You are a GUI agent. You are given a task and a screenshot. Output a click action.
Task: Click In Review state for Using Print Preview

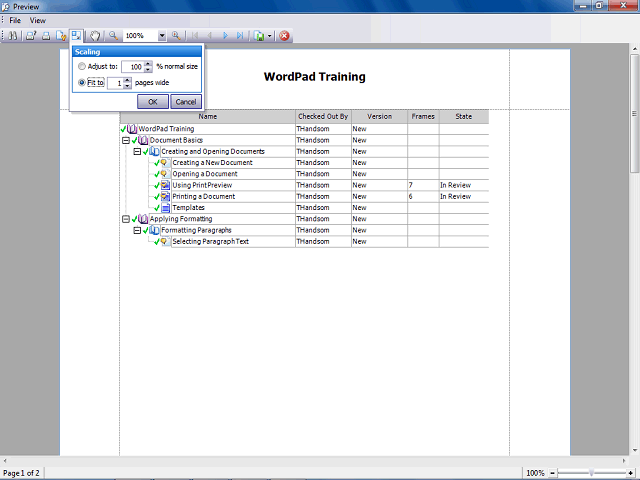(456, 185)
